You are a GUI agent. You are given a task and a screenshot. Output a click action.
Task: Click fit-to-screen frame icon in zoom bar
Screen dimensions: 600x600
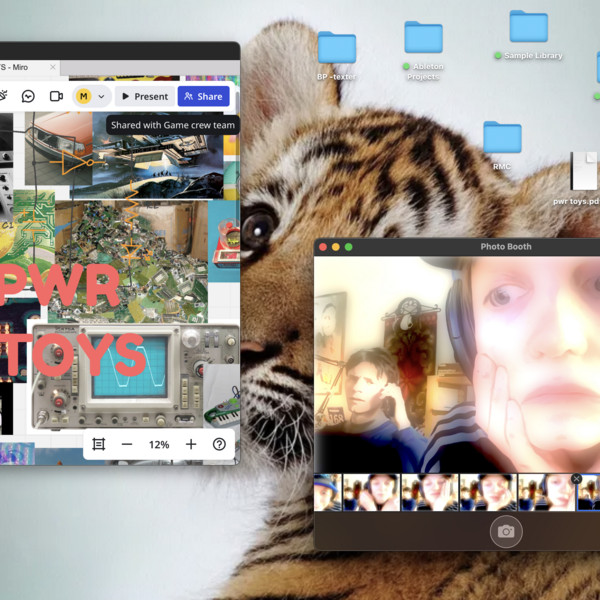point(99,444)
